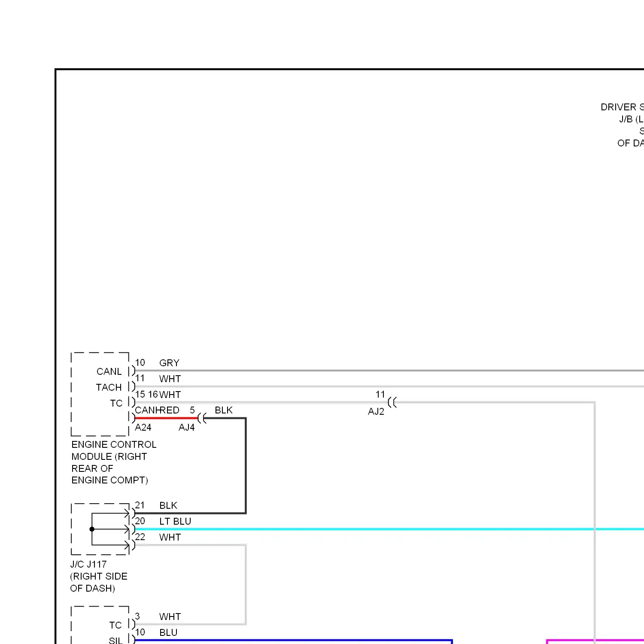The height and width of the screenshot is (644, 644).
Task: Select the LT BLU wire label
Action: coord(175,521)
